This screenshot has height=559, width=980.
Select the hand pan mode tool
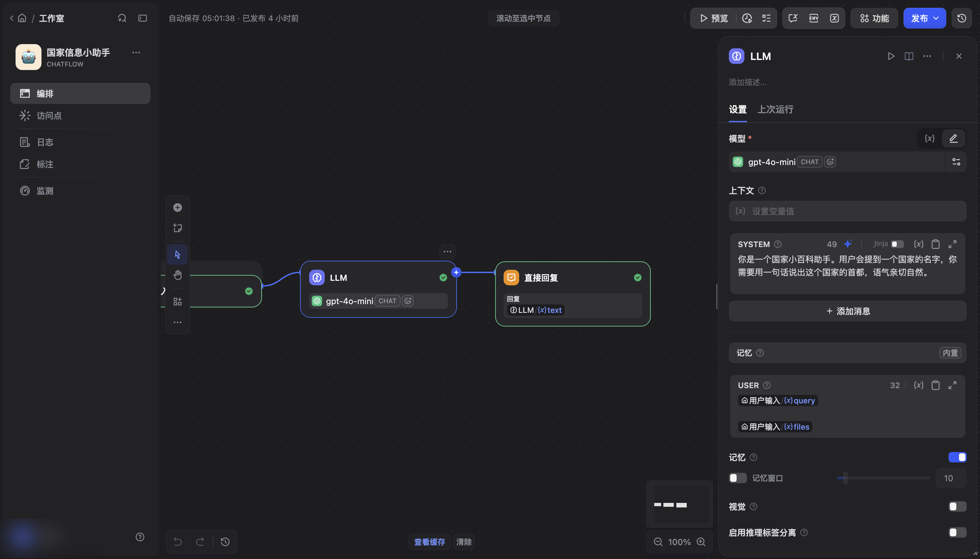[177, 275]
